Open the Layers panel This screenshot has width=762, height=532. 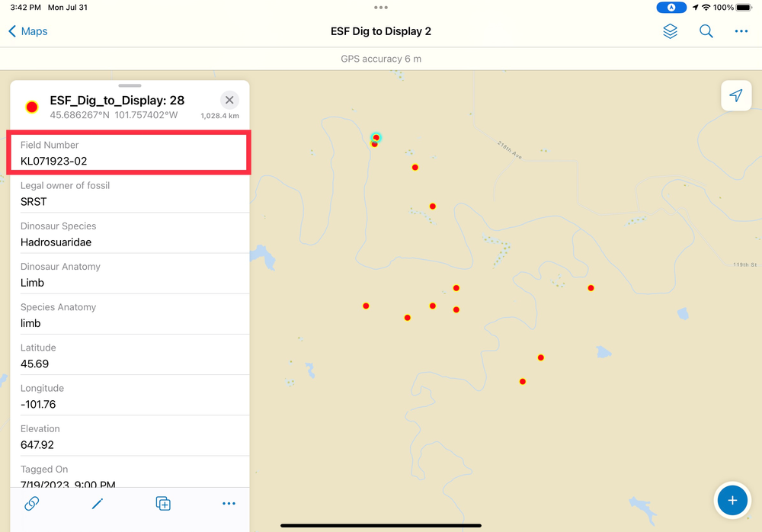(x=671, y=31)
